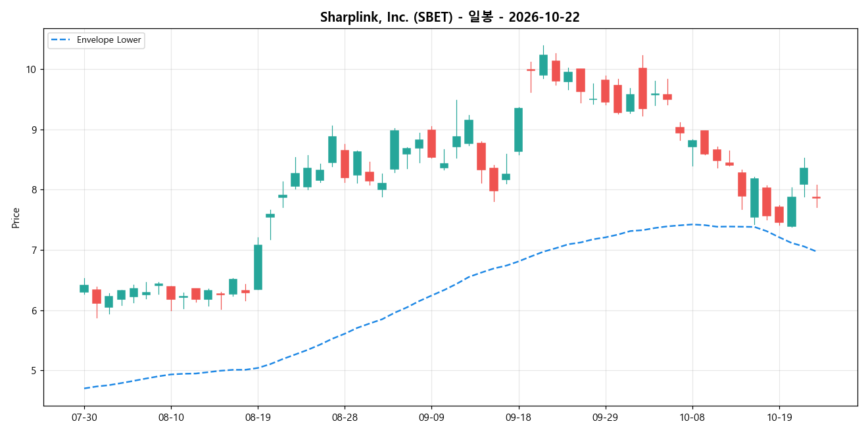Click x-axis date label 09-09
Image resolution: width=868 pixels, height=434 pixels.
[431, 417]
